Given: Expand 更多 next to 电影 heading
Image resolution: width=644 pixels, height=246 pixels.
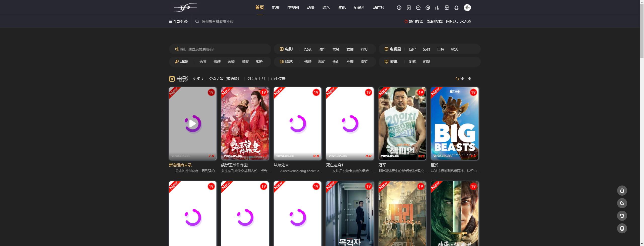Looking at the screenshot, I should (x=198, y=79).
